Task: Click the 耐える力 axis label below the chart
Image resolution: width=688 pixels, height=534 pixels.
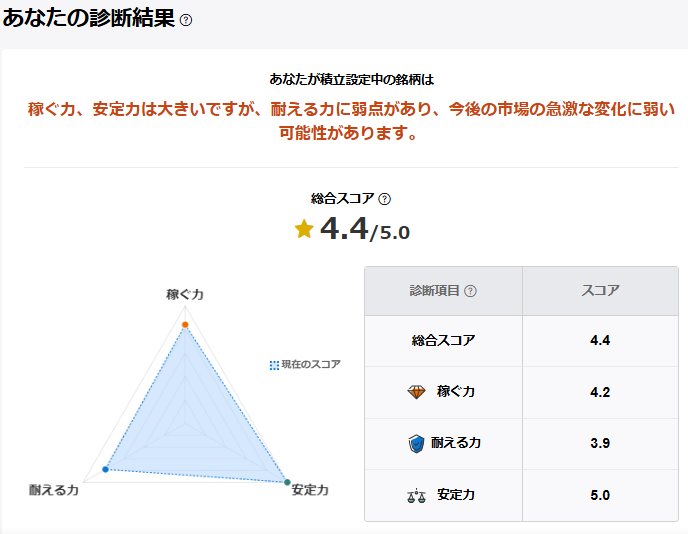Action: point(54,490)
